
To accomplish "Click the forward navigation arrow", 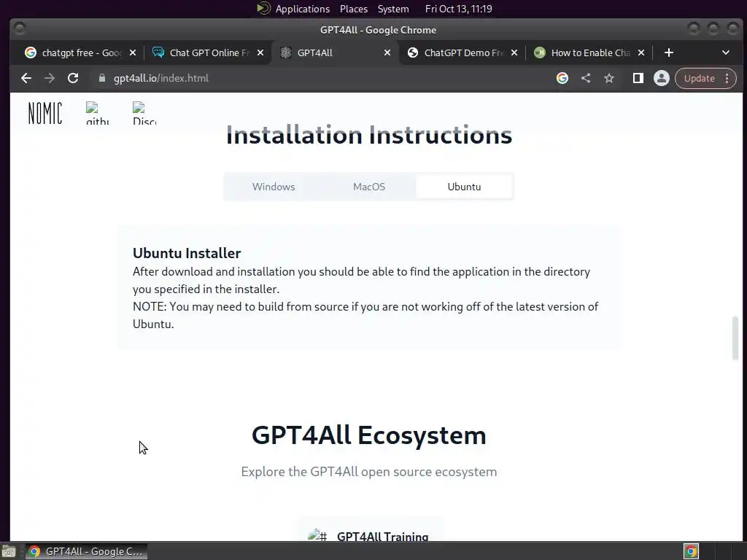I will point(50,78).
